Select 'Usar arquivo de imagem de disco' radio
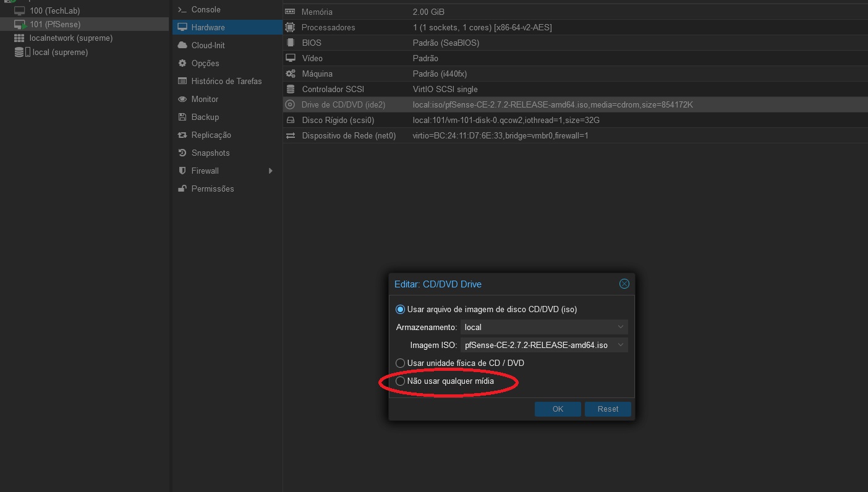 click(401, 309)
